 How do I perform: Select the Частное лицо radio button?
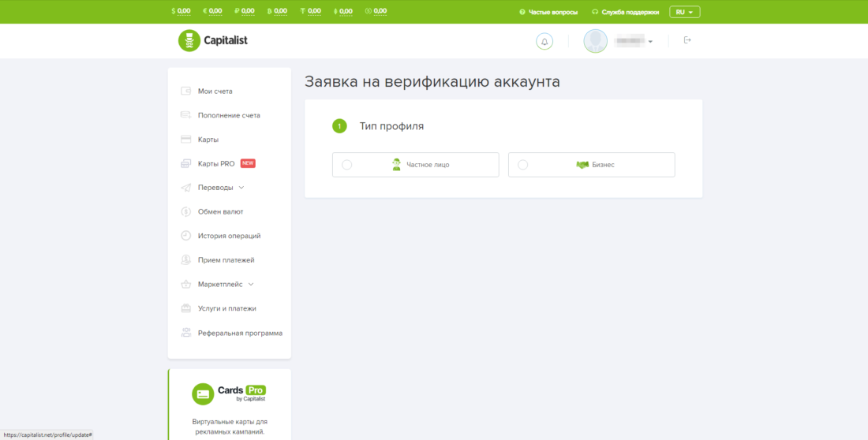(x=347, y=165)
